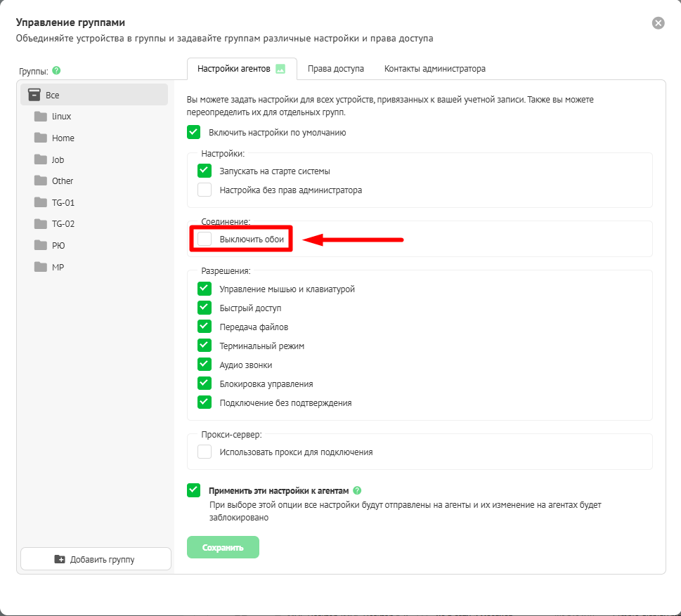This screenshot has height=616, width=681.
Task: Close the Управление группами dialog
Action: tap(658, 23)
